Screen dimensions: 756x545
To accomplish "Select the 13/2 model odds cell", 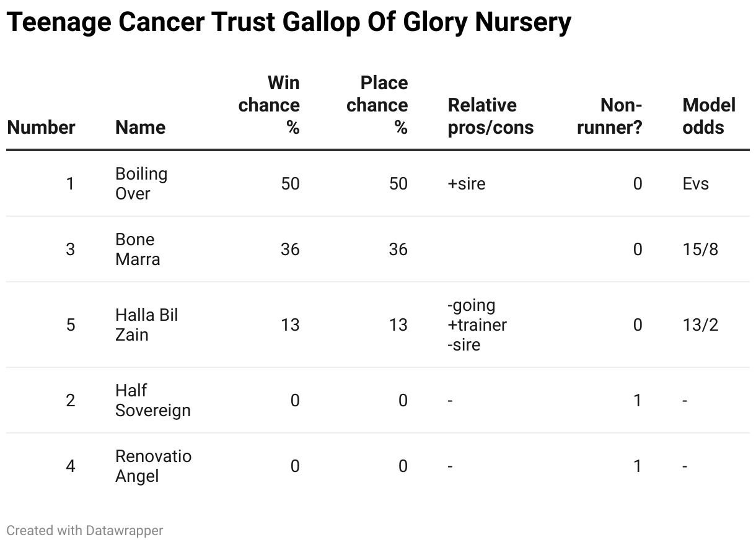I will (x=700, y=325).
